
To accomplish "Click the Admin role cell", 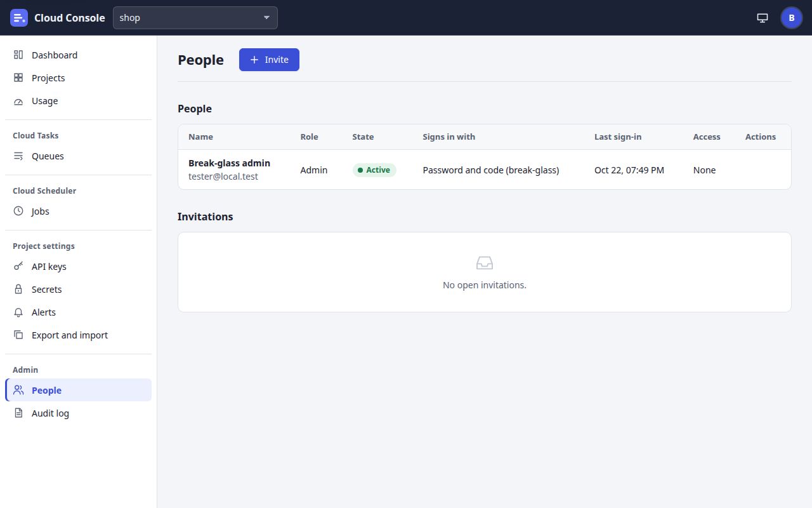I will tap(314, 170).
